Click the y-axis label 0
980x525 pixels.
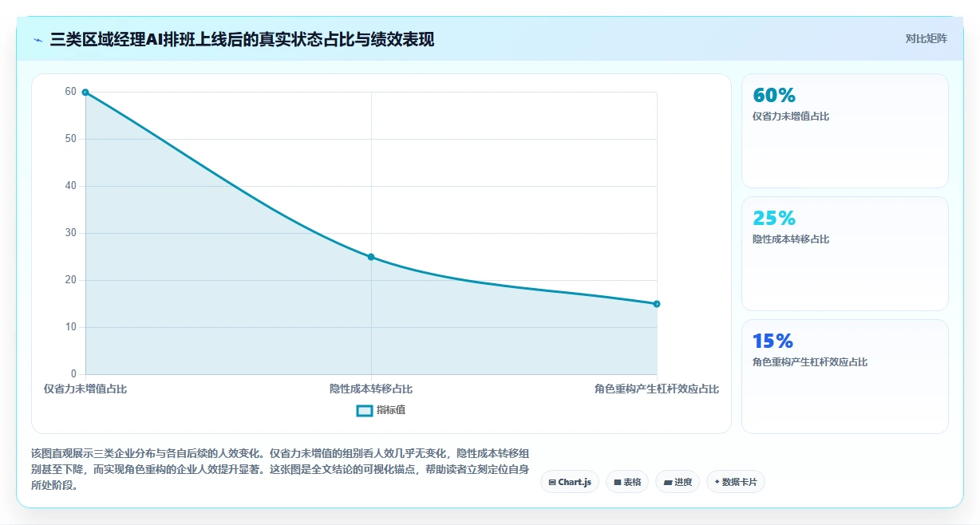[73, 374]
